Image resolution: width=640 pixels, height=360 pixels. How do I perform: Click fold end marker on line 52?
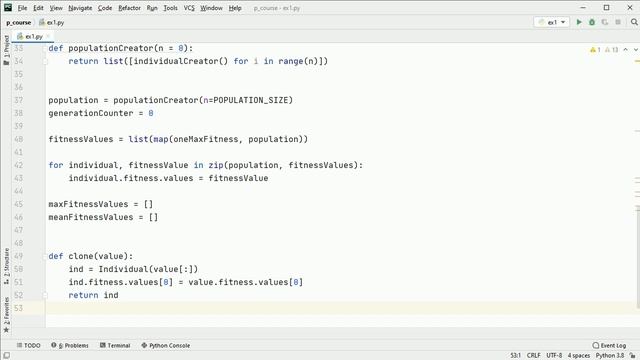point(45,296)
